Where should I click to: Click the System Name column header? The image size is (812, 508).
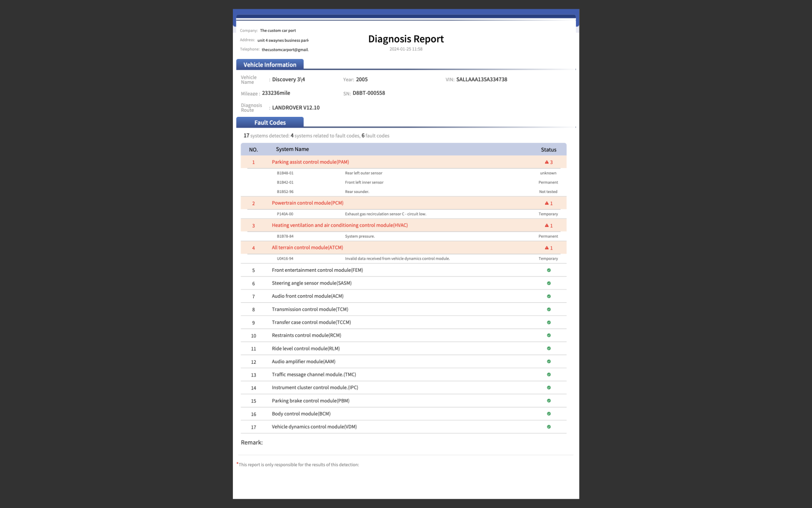point(292,149)
